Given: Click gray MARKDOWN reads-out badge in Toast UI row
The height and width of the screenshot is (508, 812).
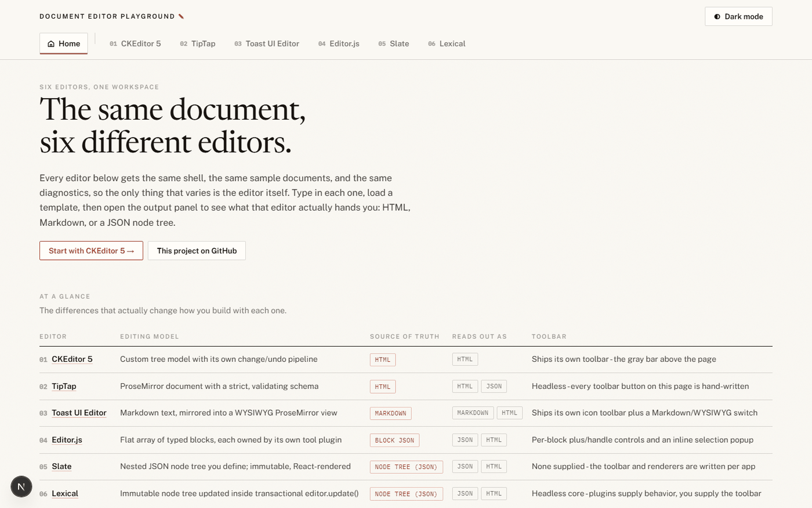Looking at the screenshot, I should tap(473, 413).
